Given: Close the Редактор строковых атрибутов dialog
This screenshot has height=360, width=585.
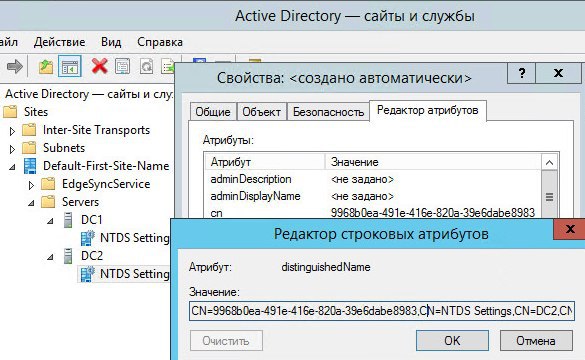Looking at the screenshot, I should click(570, 229).
